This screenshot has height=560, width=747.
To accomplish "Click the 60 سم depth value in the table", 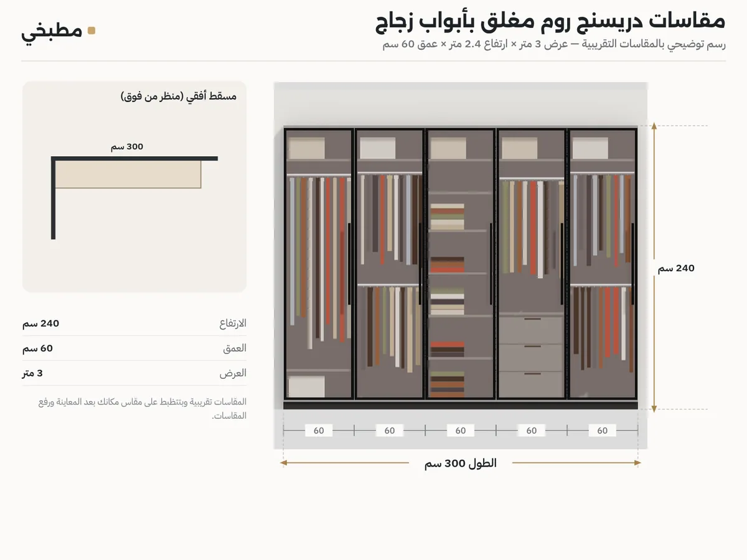I will pos(37,348).
